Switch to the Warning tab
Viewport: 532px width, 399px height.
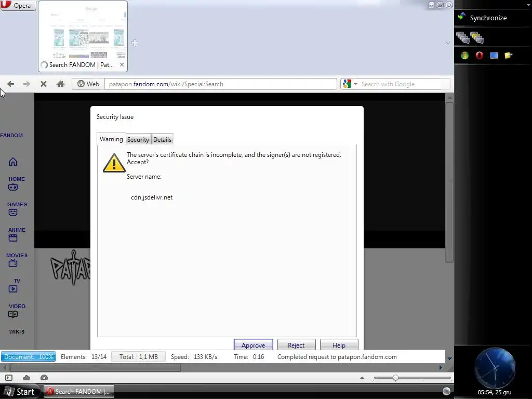pyautogui.click(x=111, y=139)
